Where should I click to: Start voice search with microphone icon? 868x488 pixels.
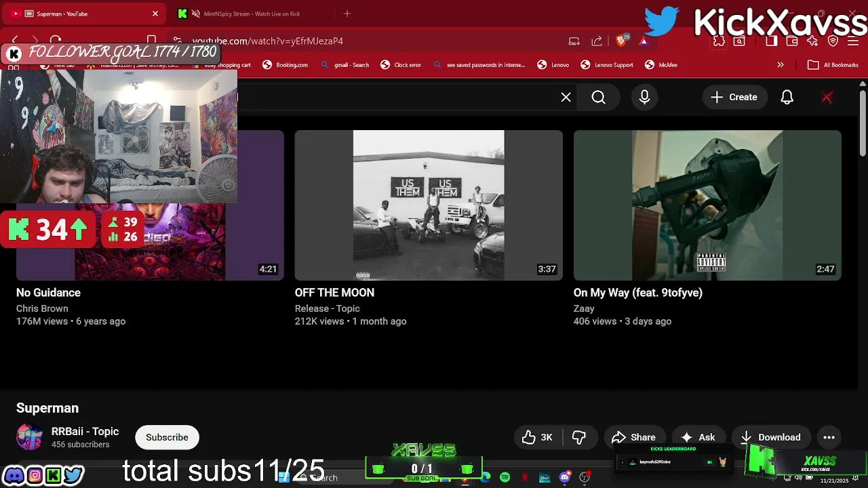(644, 98)
